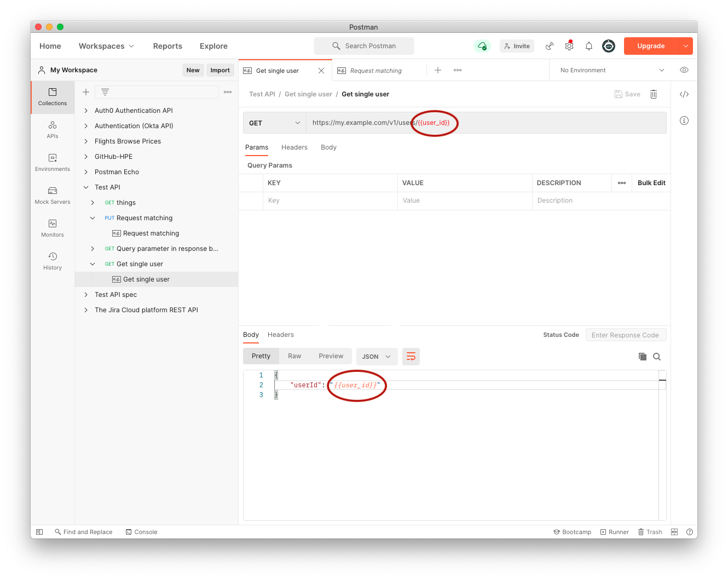This screenshot has width=728, height=579.
Task: Click the Enter Response Code field
Action: point(626,335)
